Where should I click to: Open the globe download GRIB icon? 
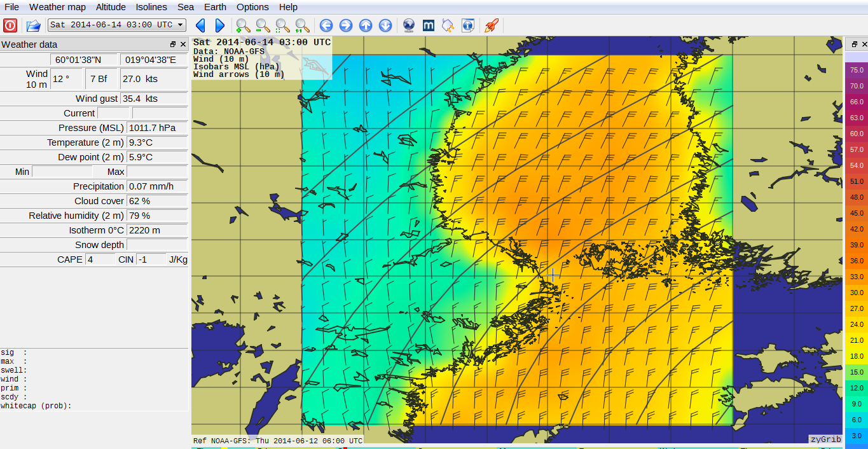coord(409,25)
